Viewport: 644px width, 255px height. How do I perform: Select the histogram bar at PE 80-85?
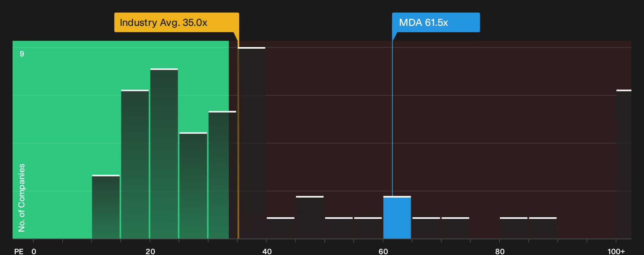(x=514, y=228)
